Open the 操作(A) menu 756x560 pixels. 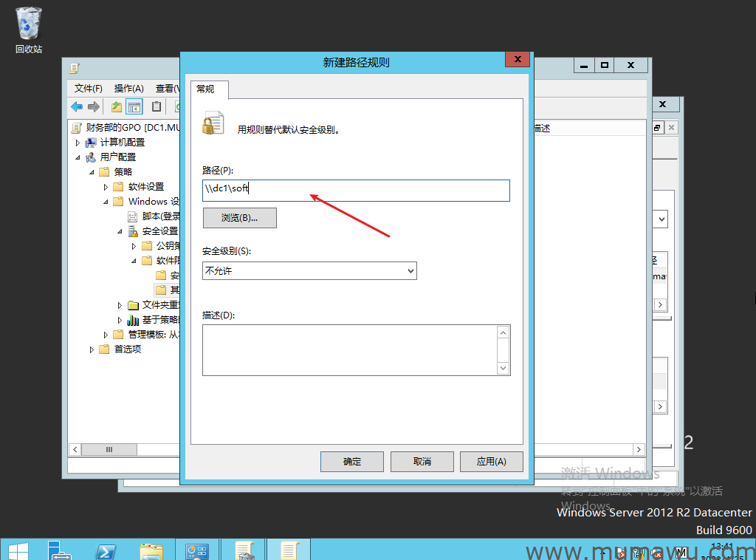click(128, 88)
